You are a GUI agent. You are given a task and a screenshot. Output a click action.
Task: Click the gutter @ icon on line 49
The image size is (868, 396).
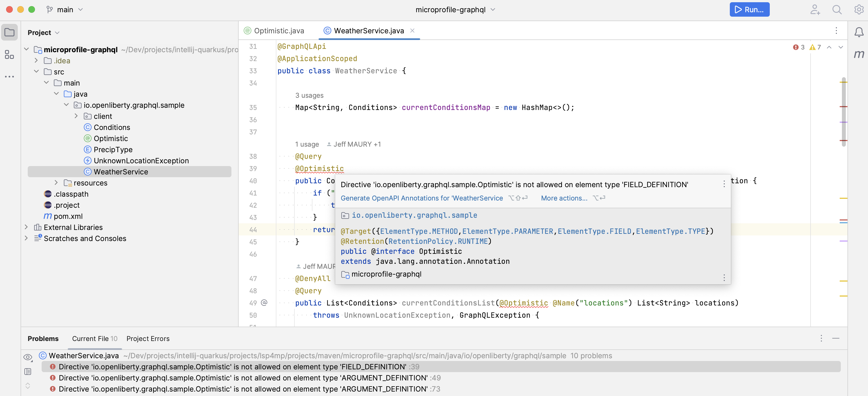pyautogui.click(x=264, y=303)
